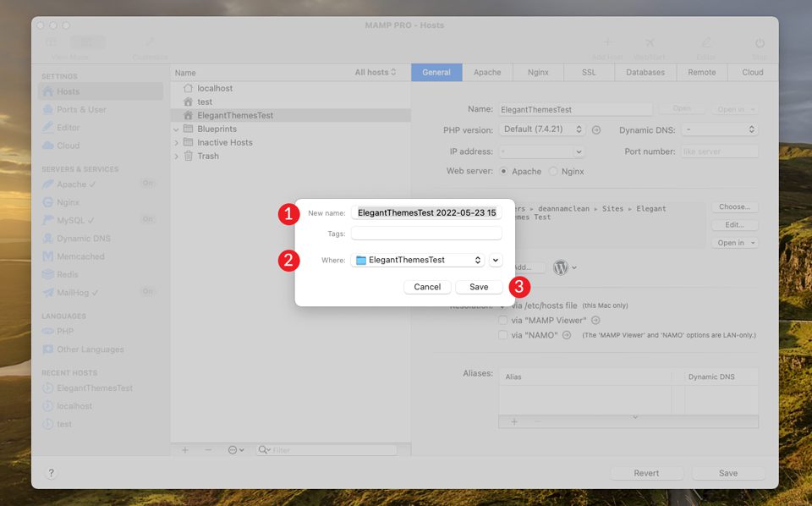Screen dimensions: 812x506
Task: Click Save in the dialog
Action: [x=479, y=287]
